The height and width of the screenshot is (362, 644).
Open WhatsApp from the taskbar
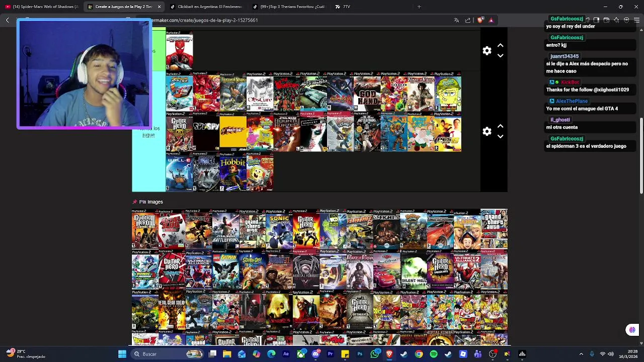374,354
